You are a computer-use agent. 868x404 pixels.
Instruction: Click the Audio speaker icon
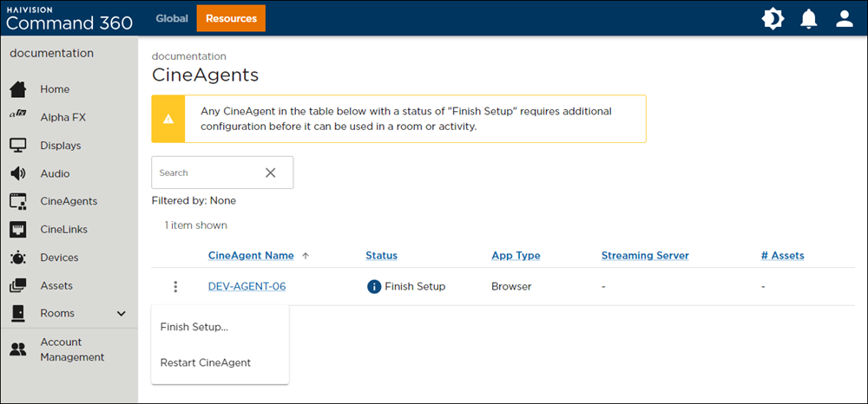18,173
